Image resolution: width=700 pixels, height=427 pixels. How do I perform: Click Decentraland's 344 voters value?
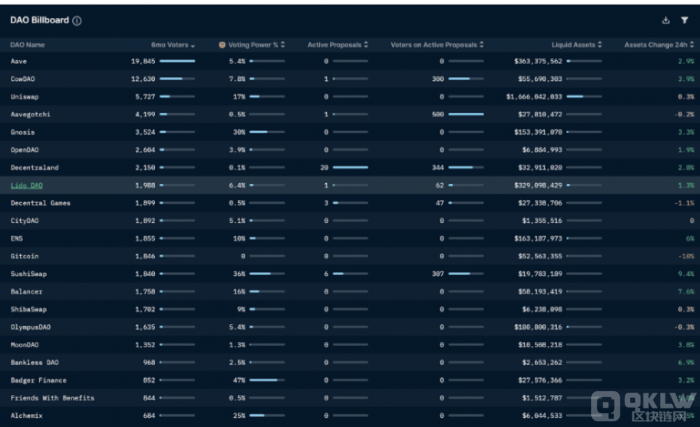pyautogui.click(x=438, y=167)
